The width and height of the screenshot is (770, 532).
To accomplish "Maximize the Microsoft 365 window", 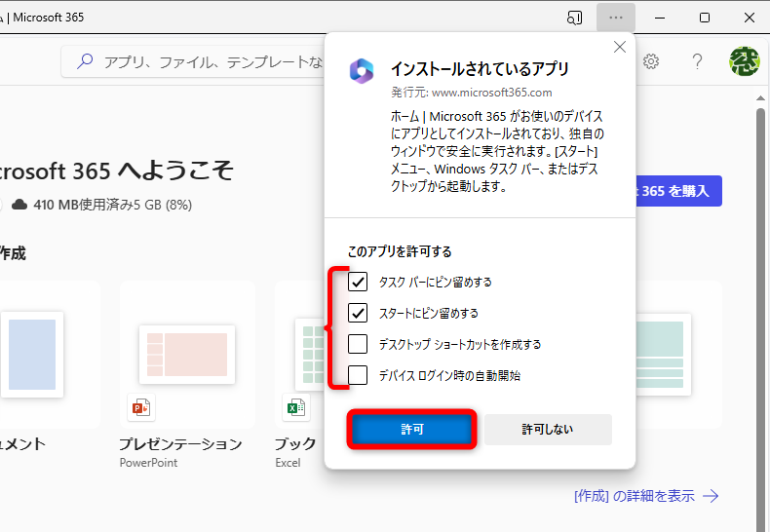I will [705, 18].
